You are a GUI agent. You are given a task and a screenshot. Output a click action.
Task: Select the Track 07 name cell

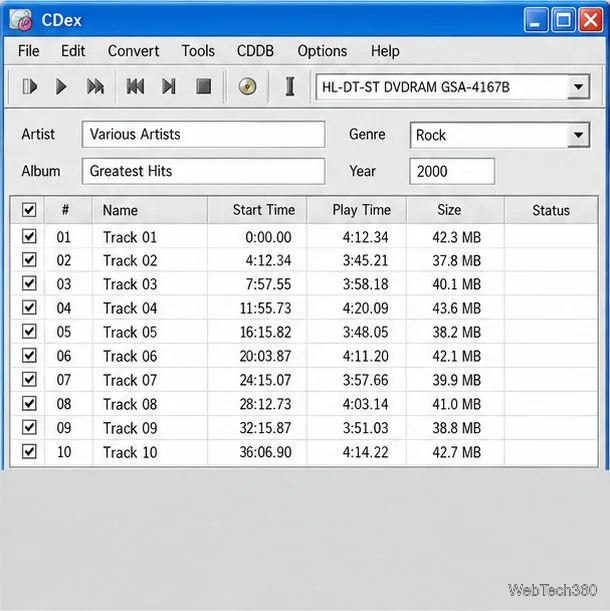pos(150,380)
